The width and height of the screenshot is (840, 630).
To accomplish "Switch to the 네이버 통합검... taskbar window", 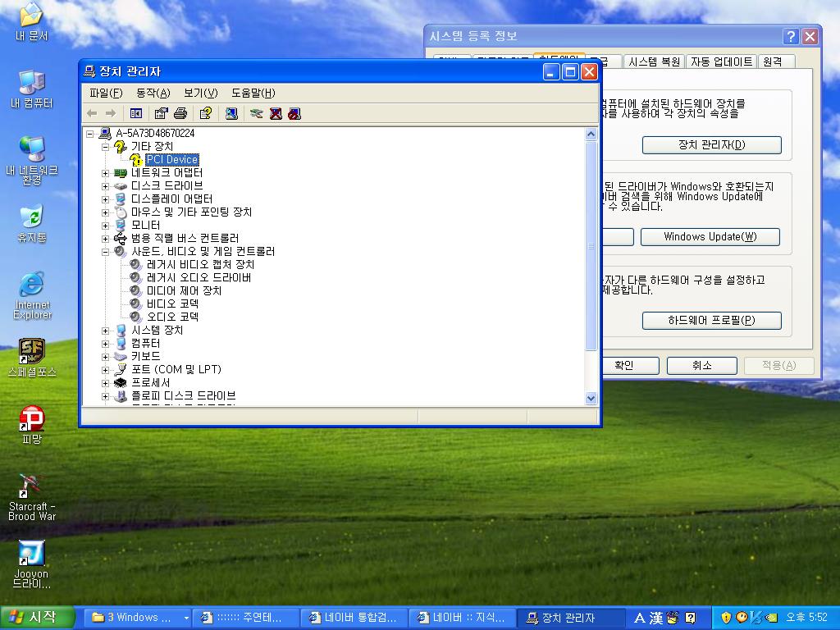I will [x=354, y=618].
